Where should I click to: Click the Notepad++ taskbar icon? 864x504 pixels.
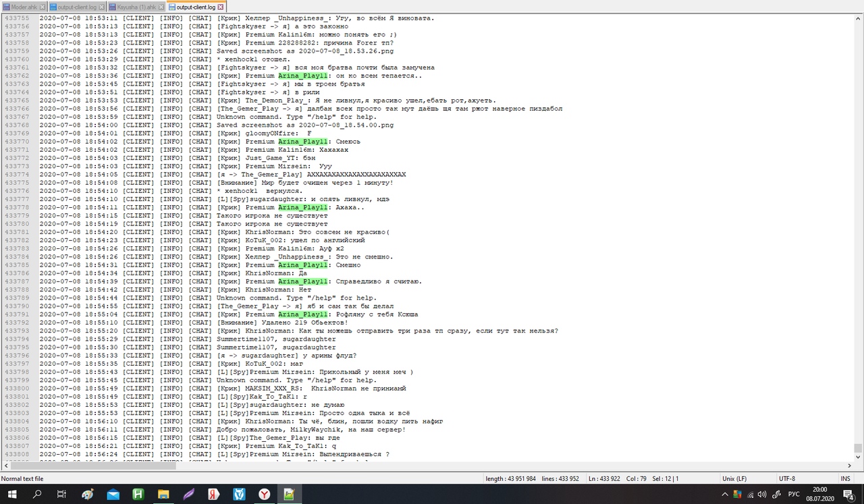290,494
